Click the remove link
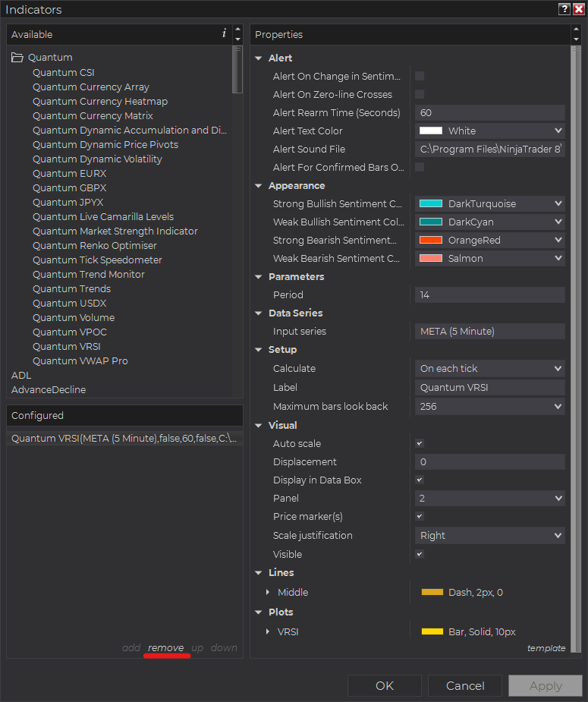 click(x=166, y=647)
